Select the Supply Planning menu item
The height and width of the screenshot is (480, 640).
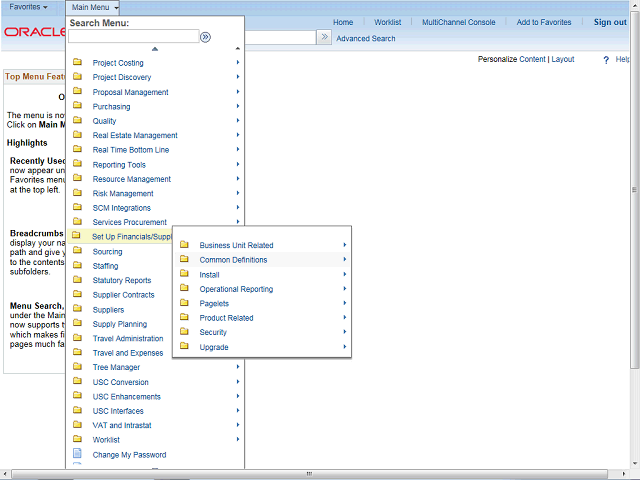click(120, 324)
